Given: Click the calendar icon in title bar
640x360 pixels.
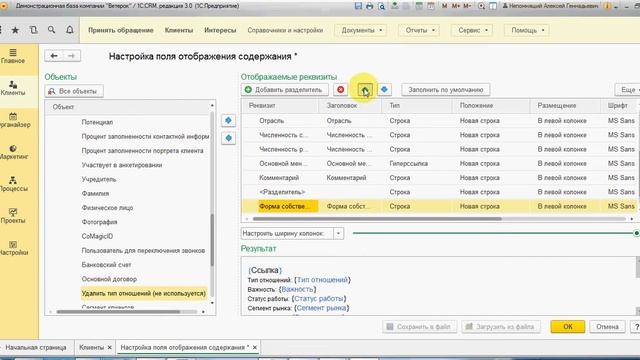Looking at the screenshot, I should pyautogui.click(x=431, y=6).
